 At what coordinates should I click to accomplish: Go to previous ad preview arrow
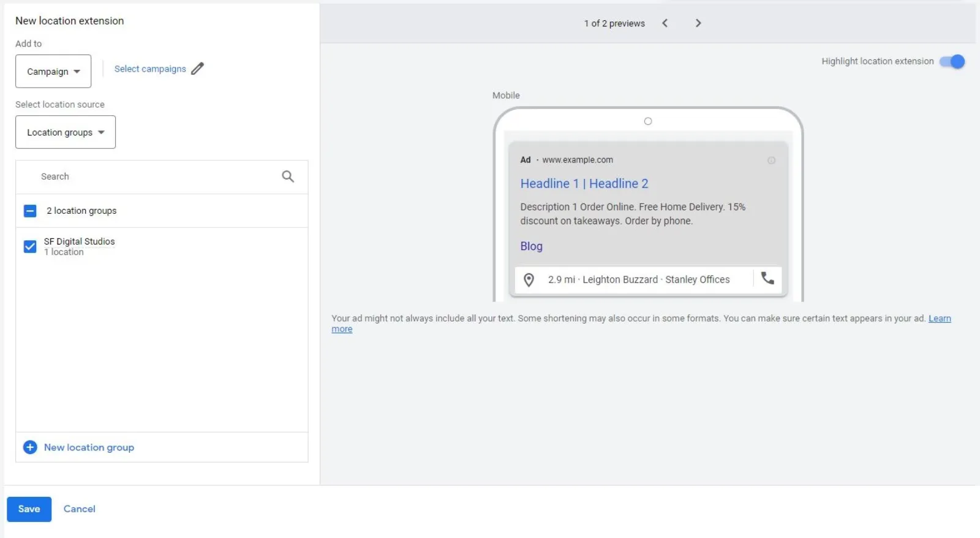pyautogui.click(x=665, y=23)
